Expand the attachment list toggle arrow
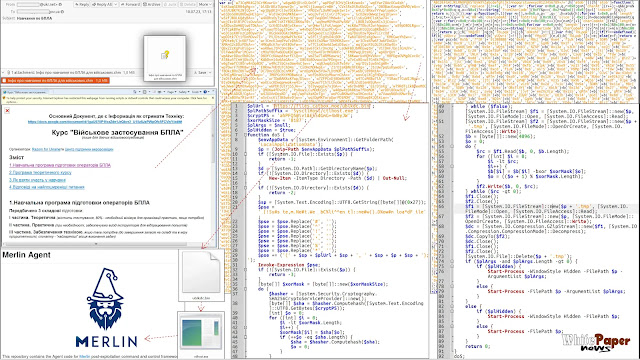Image resolution: width=640 pixels, height=360 pixels. tap(4, 72)
